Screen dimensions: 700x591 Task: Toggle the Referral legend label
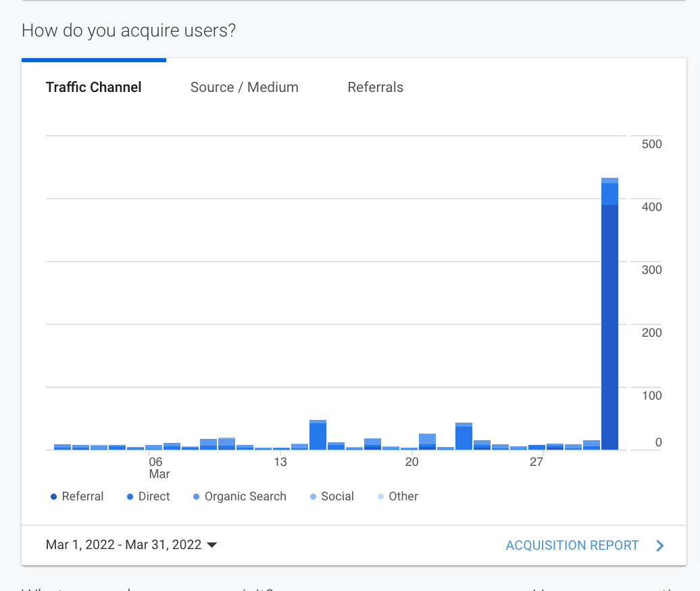coord(82,496)
